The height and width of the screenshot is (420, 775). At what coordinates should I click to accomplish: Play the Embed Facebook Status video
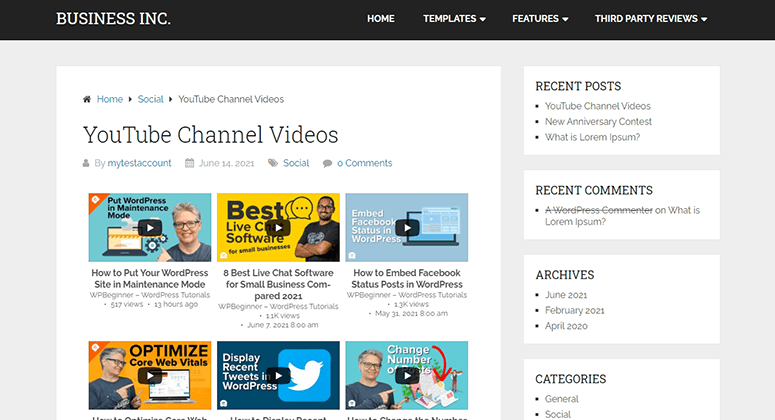click(407, 228)
